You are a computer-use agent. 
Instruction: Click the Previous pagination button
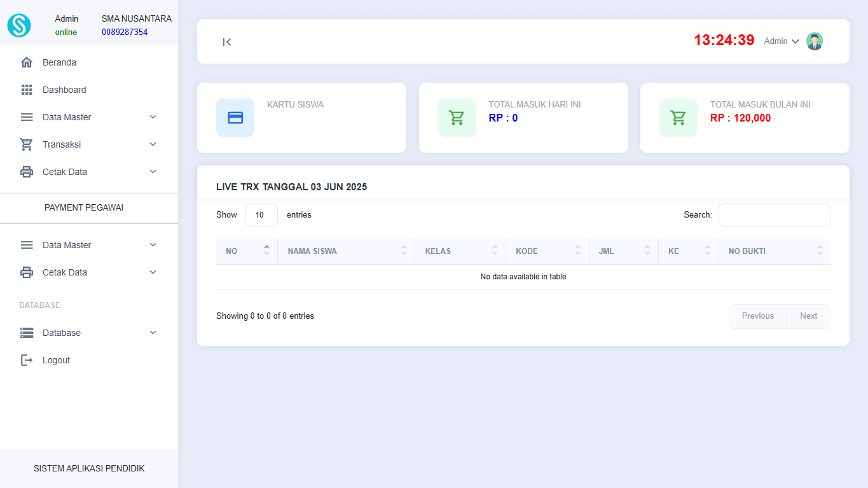757,316
